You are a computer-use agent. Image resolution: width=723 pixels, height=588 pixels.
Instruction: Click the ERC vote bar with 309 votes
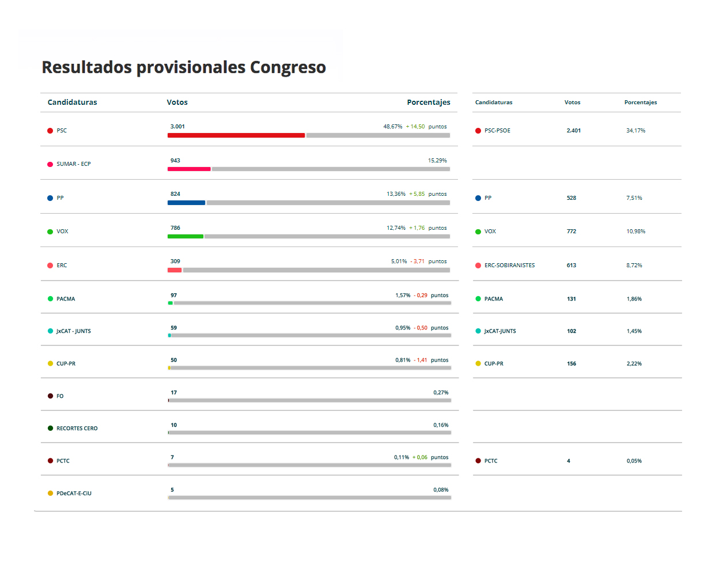[x=175, y=270]
